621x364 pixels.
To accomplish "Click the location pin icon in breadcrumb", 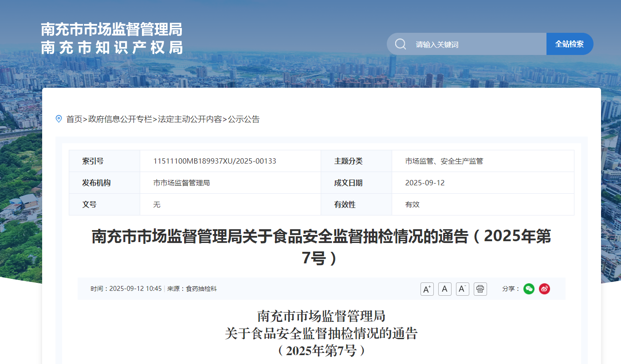I will click(59, 119).
